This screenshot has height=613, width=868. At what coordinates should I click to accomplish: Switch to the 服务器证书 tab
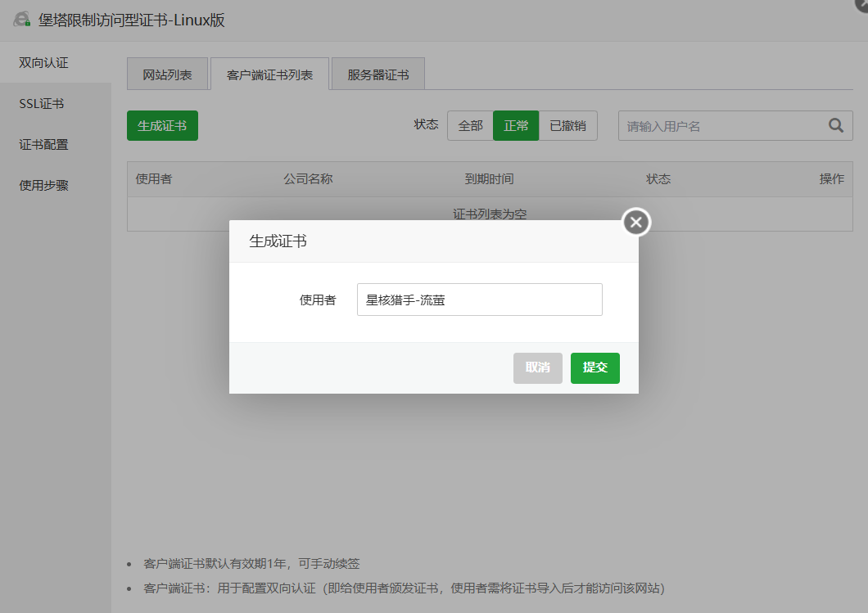coord(377,73)
